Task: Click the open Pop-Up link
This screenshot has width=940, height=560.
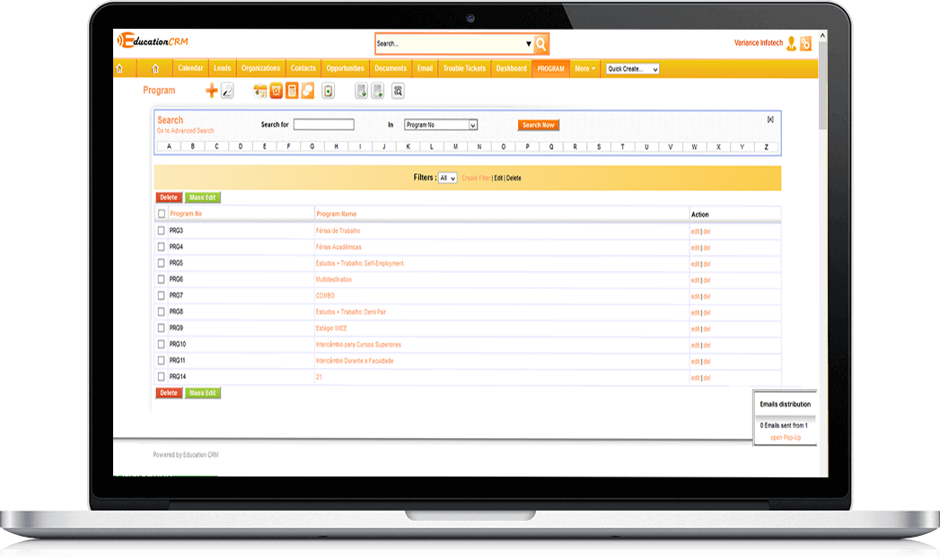Action: pos(786,437)
